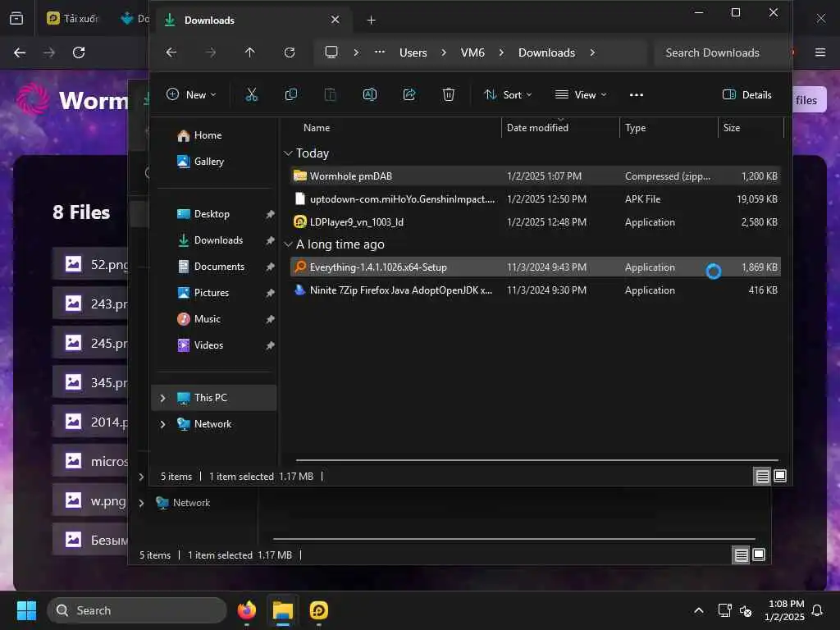
Task: Collapse the Today group
Action: pos(288,153)
